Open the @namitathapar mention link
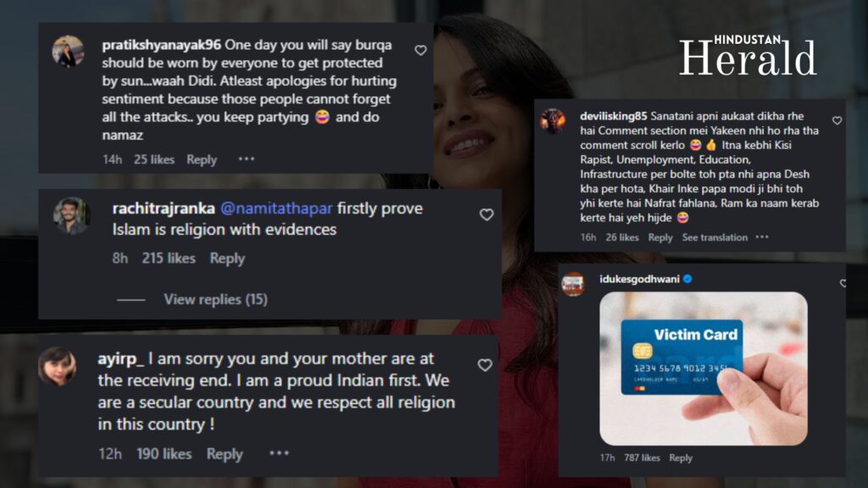The image size is (868, 488). [x=276, y=208]
